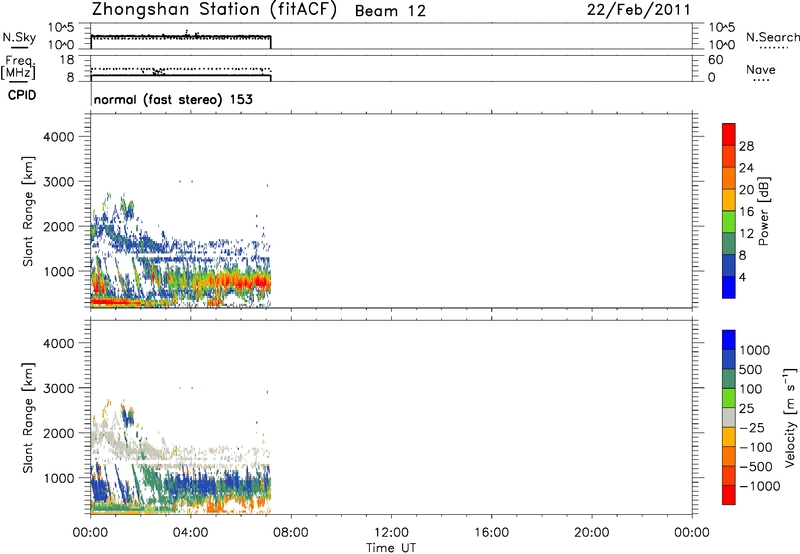Click the red segment of Power colorbar
This screenshot has height=554, width=800.
coord(728,132)
